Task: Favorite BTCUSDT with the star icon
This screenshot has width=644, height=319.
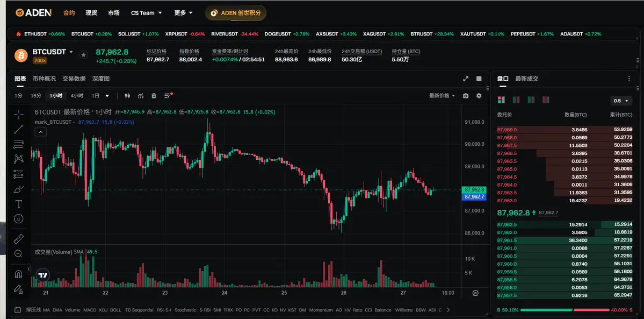Action: (83, 55)
